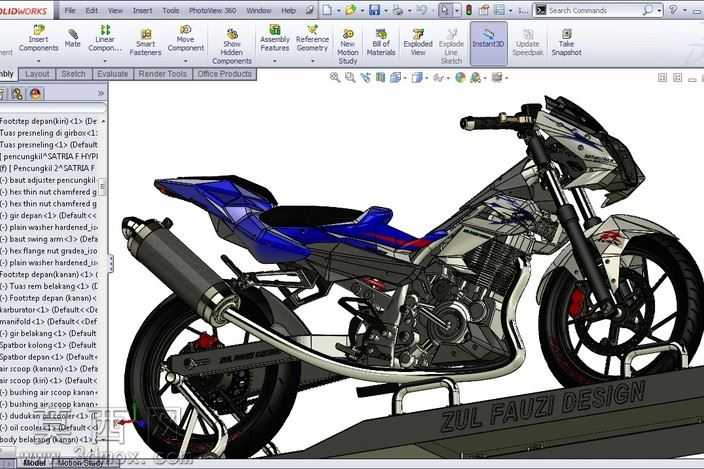The height and width of the screenshot is (469, 704).
Task: Open Reference Geometry
Action: coord(312,39)
